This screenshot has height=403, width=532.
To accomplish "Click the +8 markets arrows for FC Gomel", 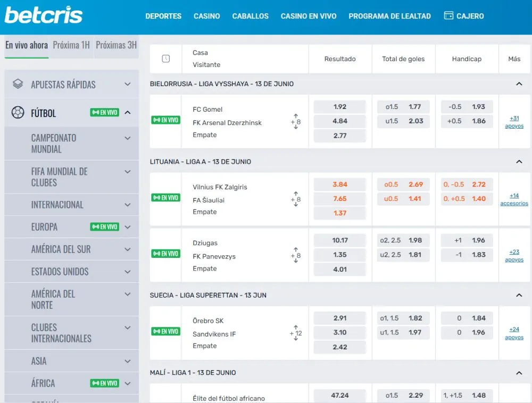I will click(x=296, y=122).
